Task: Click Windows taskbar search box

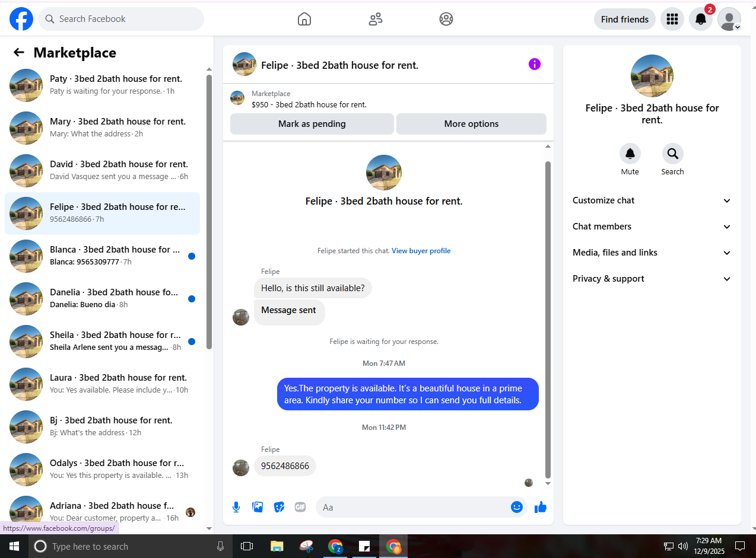Action: [129, 546]
